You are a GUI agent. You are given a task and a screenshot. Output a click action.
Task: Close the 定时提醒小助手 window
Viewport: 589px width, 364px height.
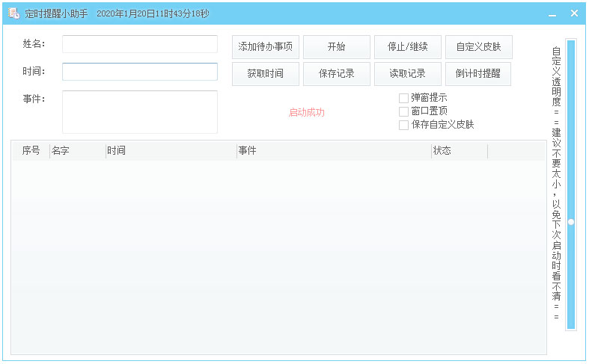pos(574,13)
